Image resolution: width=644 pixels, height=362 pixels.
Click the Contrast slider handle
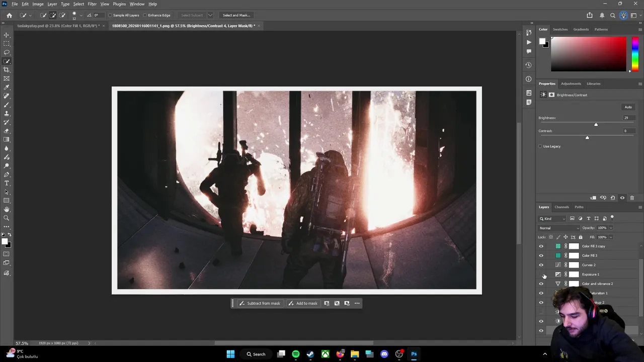pyautogui.click(x=587, y=138)
